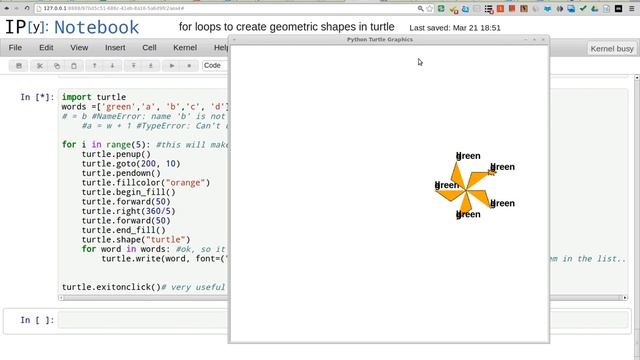Screen dimensions: 640x360
Task: Open the Edit menu
Action: tap(46, 48)
